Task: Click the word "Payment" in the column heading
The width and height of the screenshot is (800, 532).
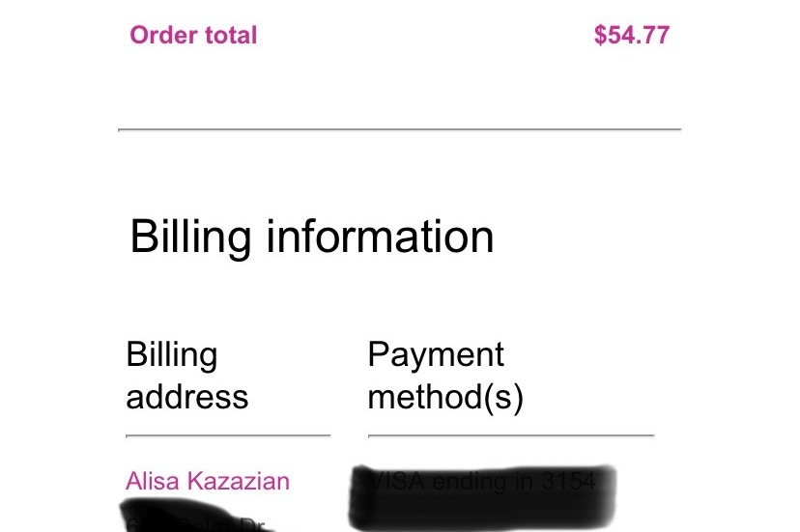Action: 436,354
